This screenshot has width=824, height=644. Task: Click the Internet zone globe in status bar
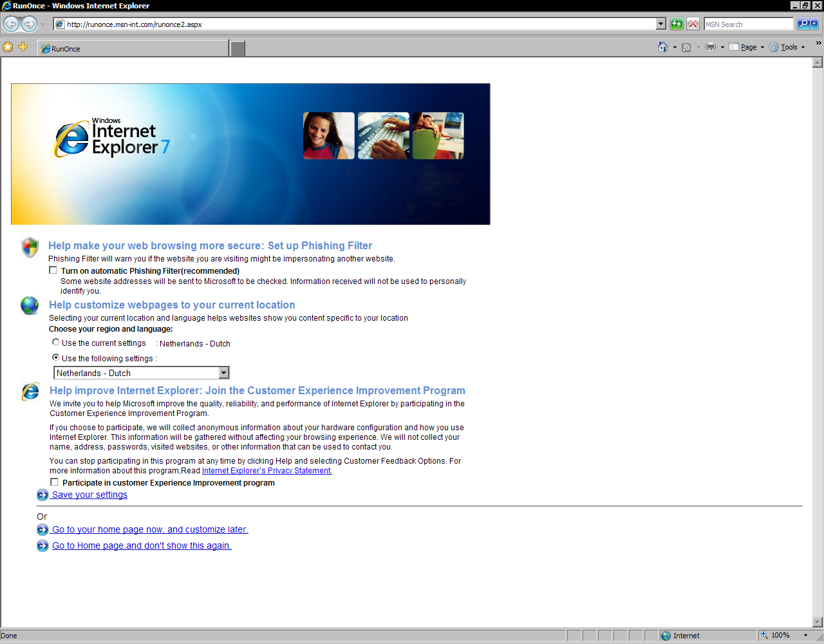coord(666,636)
